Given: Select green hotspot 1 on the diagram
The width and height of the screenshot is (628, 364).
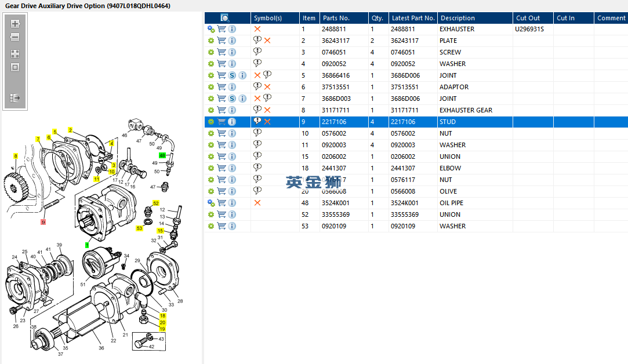Looking at the screenshot, I should pyautogui.click(x=87, y=245).
